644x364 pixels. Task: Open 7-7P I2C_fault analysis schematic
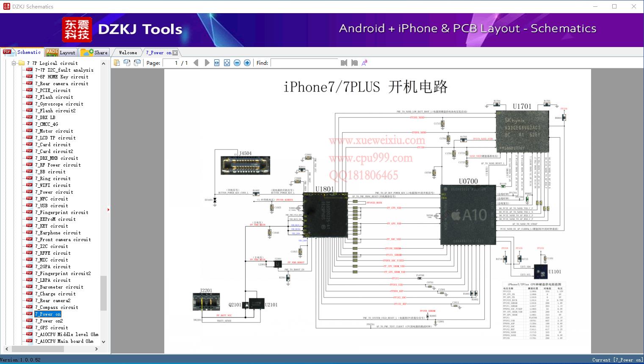pos(64,70)
